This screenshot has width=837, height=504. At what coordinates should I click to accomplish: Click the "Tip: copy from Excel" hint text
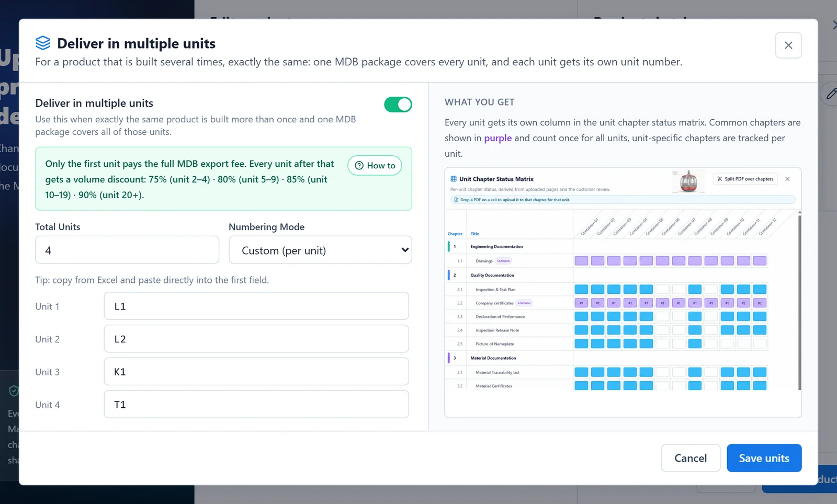pos(152,280)
